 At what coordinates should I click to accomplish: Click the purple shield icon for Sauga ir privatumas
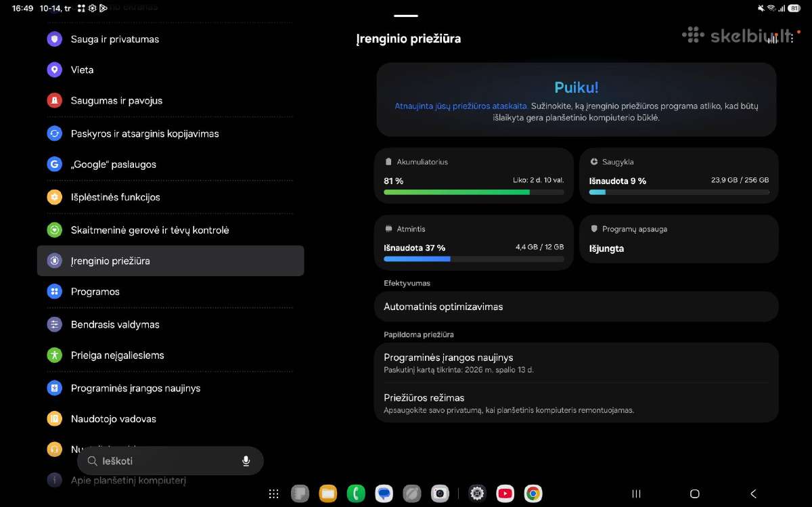pyautogui.click(x=55, y=39)
